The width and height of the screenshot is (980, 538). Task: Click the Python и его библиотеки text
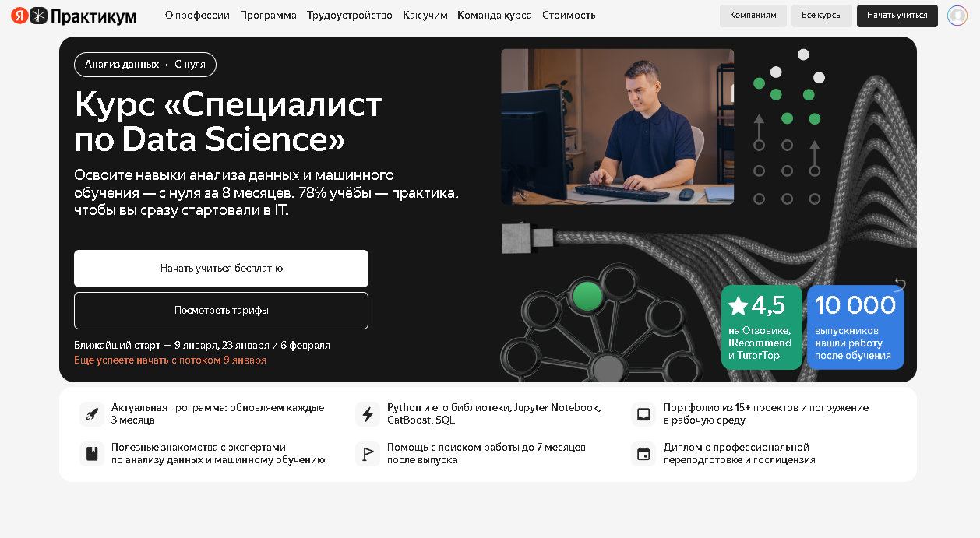point(494,413)
